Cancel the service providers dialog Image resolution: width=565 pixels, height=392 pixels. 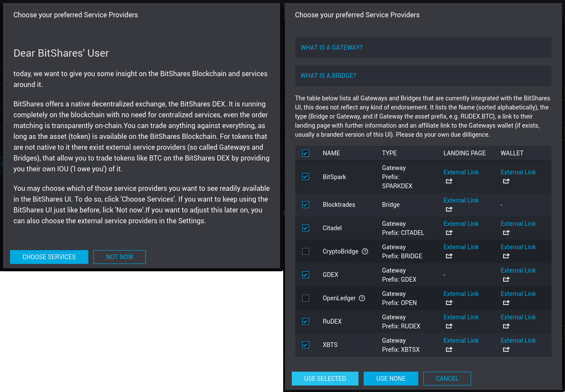pyautogui.click(x=447, y=379)
